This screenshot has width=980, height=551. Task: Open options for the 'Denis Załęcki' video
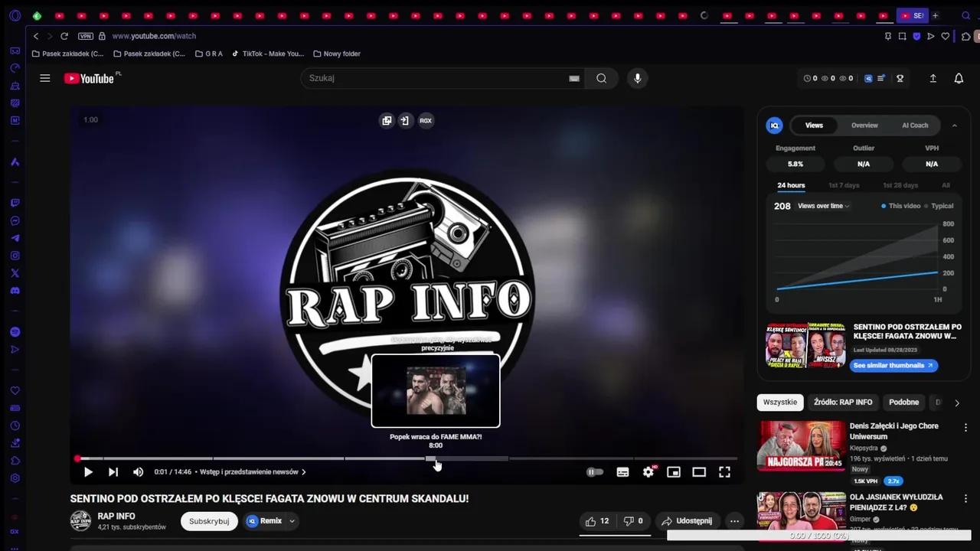point(965,428)
